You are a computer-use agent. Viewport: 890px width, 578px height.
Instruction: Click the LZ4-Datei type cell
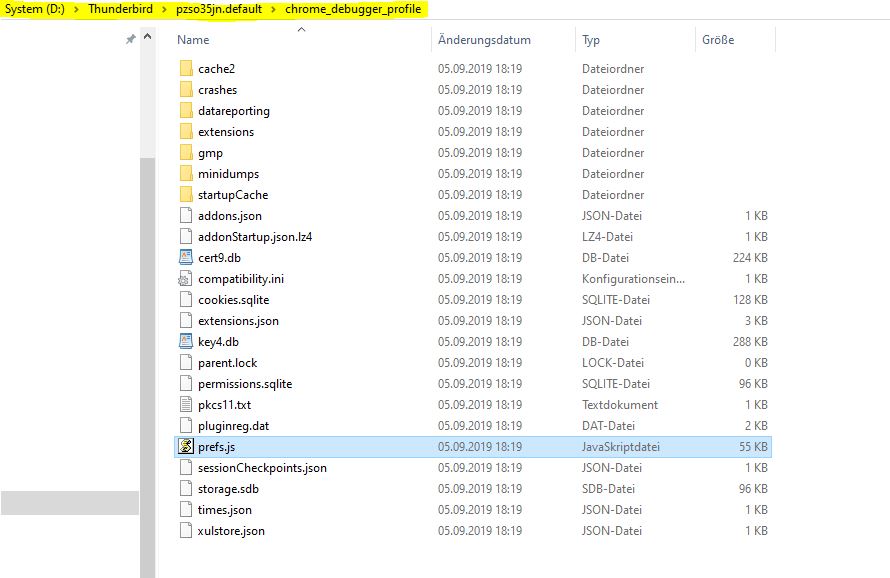607,237
